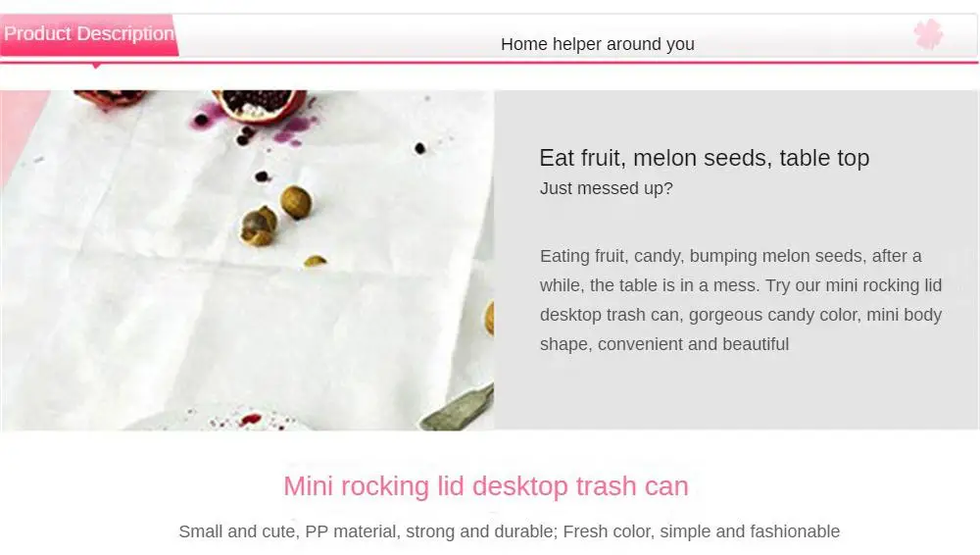The height and width of the screenshot is (555, 980).
Task: Click the small pink triangle pointer under tab
Action: pyautogui.click(x=96, y=66)
